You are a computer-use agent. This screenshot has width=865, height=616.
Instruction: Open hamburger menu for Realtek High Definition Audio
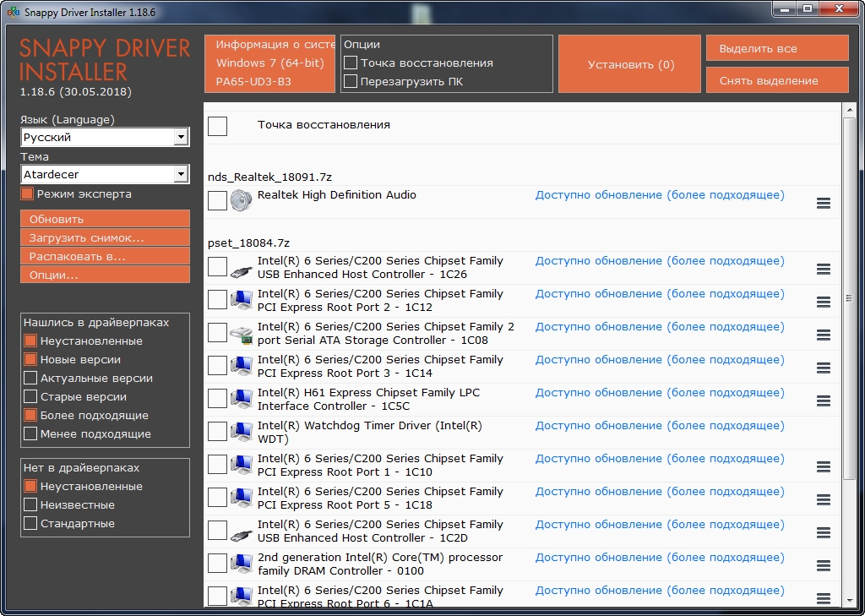(824, 203)
